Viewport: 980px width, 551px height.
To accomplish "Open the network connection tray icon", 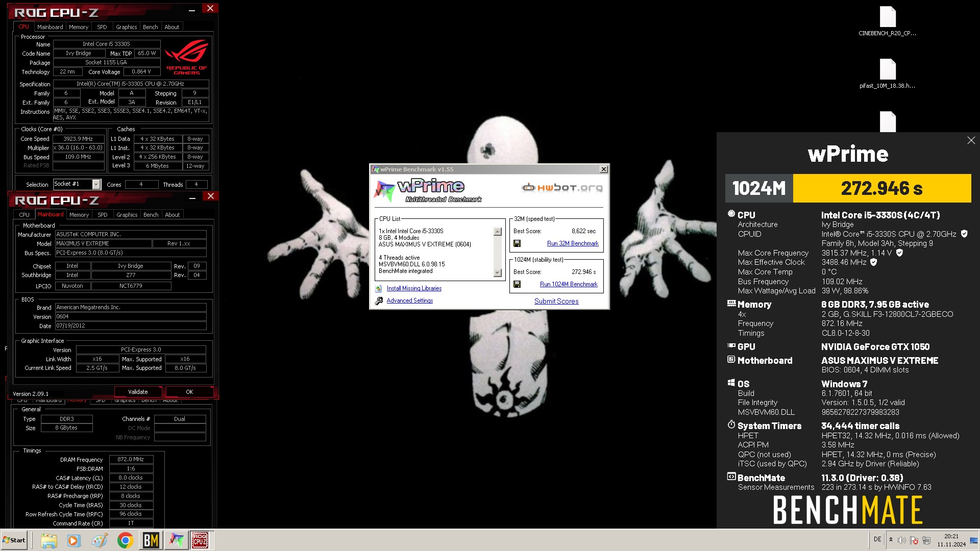I will (926, 540).
